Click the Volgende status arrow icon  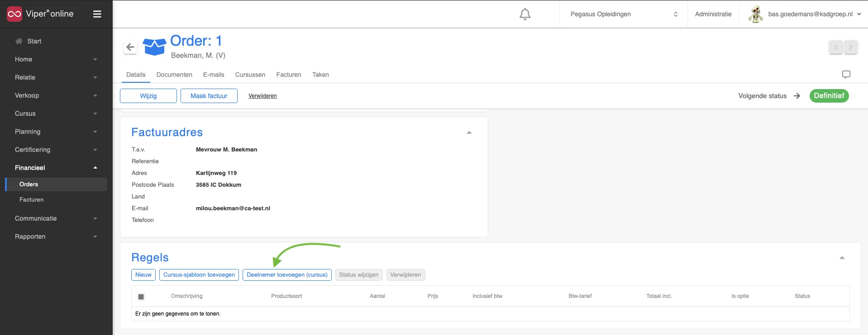coord(797,96)
